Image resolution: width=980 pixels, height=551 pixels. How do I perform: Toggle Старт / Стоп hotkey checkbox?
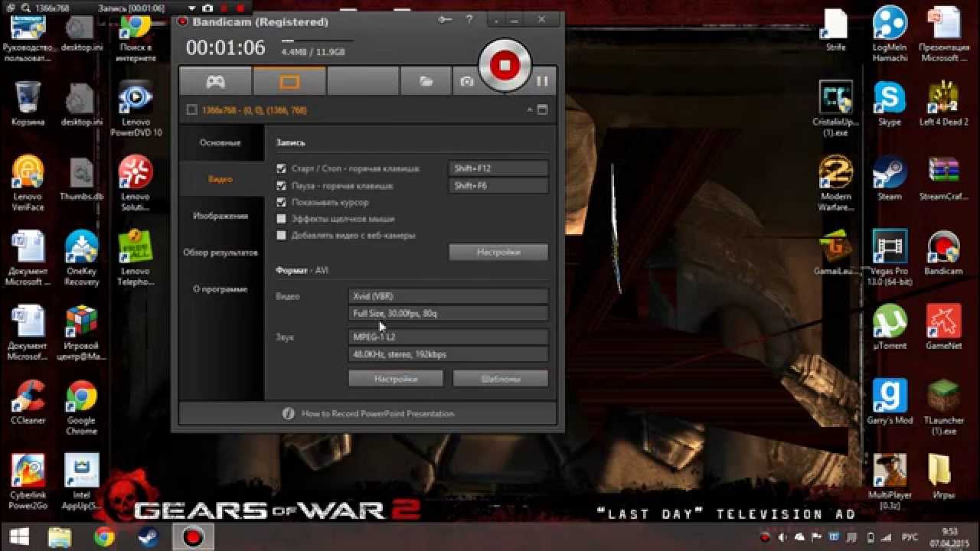pyautogui.click(x=282, y=168)
